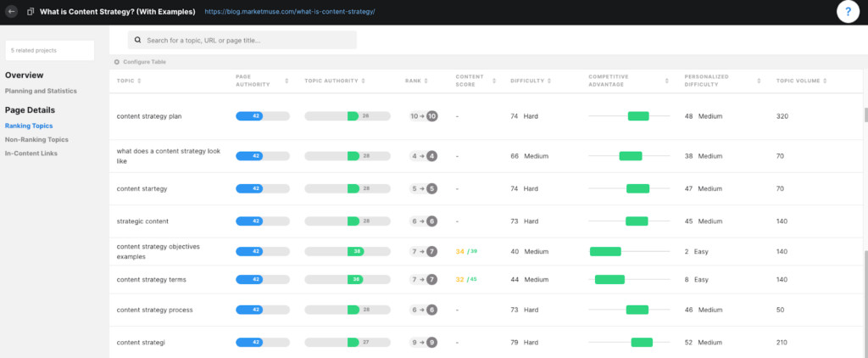Screen dimensions: 868x358
Task: Click the back arrow button
Action: click(x=11, y=12)
